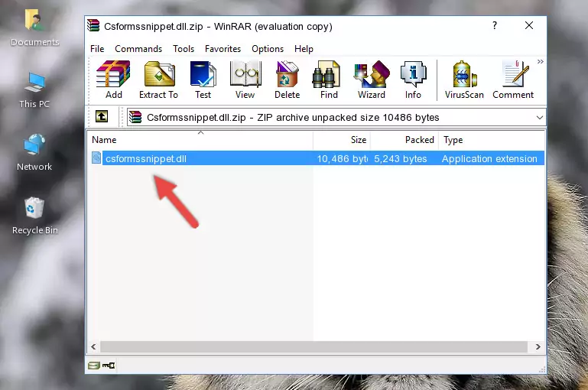Open the Comment tool

(x=513, y=80)
